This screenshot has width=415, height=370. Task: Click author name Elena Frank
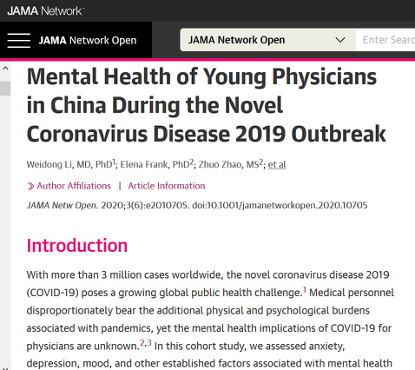(144, 165)
